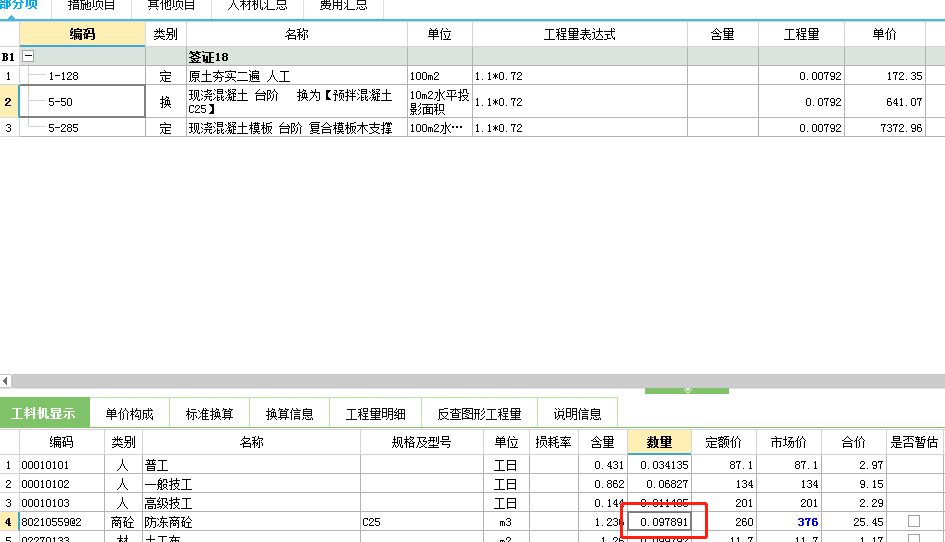The height and width of the screenshot is (542, 945).
Task: Click the 定额价 column header
Action: 723,442
